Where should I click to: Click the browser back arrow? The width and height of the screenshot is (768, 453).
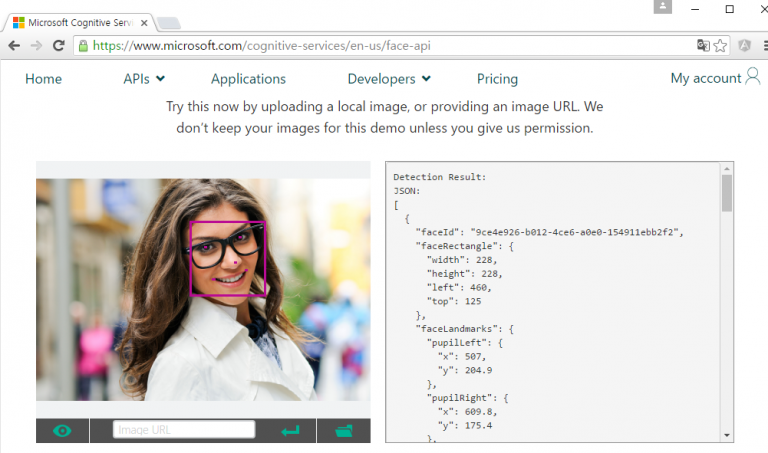pyautogui.click(x=14, y=46)
